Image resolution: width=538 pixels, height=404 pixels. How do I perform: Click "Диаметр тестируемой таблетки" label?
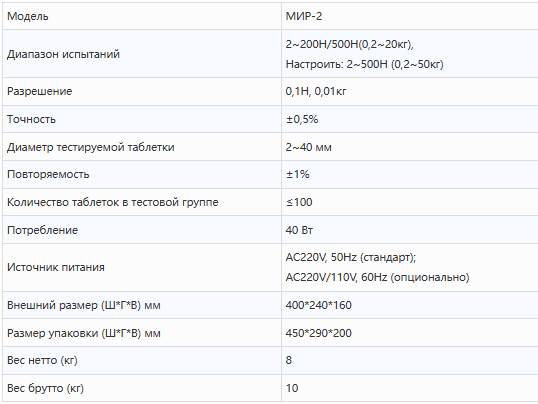pyautogui.click(x=91, y=147)
